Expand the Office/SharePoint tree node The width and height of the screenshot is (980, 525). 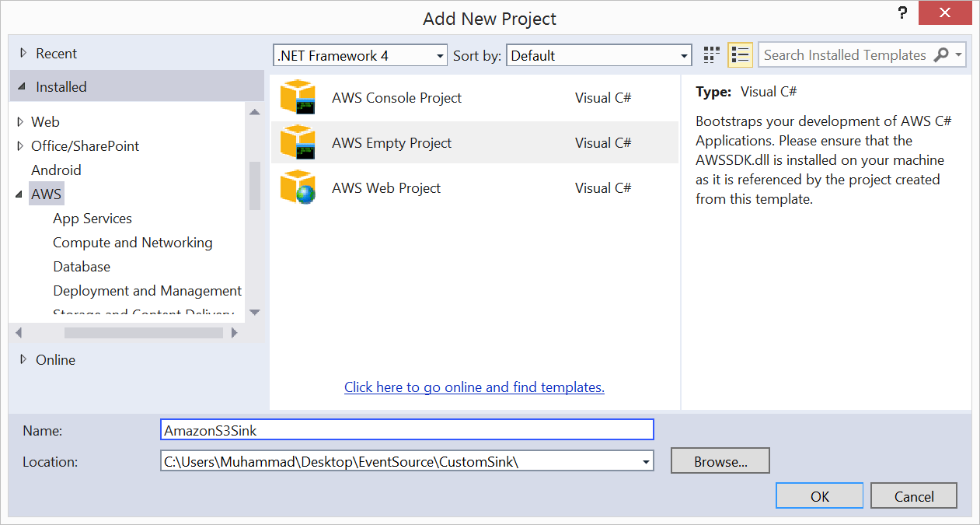[20, 146]
